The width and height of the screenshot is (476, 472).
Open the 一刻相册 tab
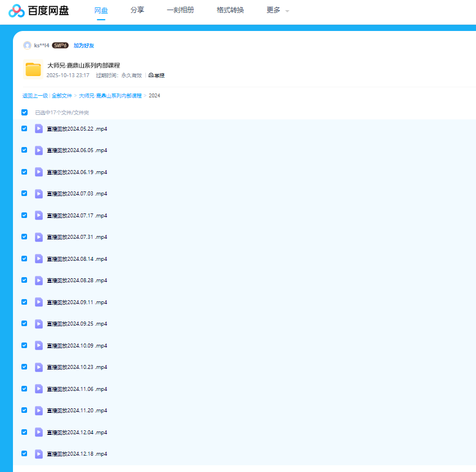click(180, 10)
